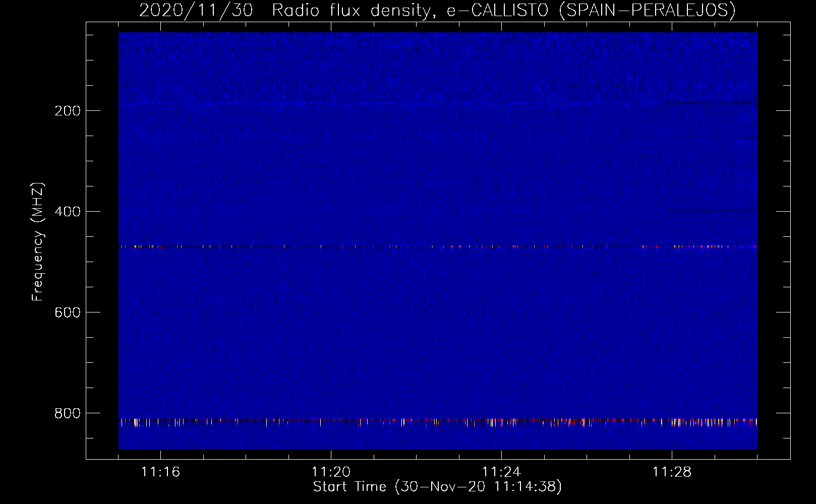The height and width of the screenshot is (504, 816).
Task: Click the '11:20' time tick label
Action: coord(331,472)
